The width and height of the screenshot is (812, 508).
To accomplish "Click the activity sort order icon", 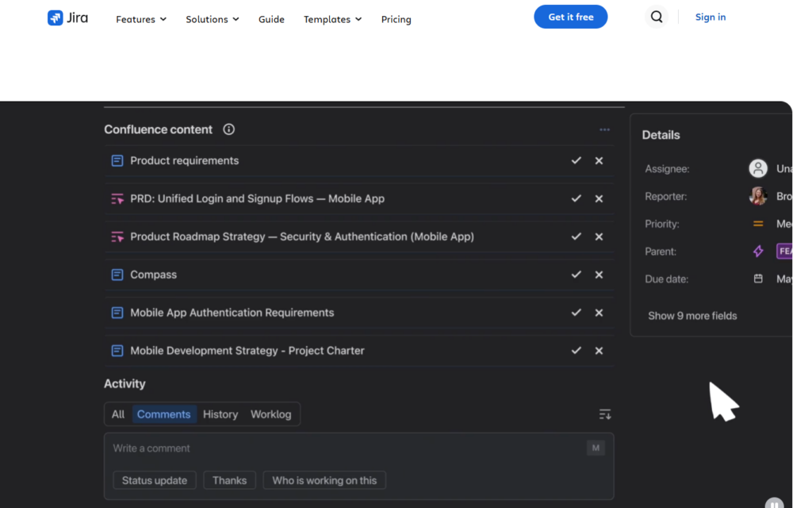I will pos(604,414).
